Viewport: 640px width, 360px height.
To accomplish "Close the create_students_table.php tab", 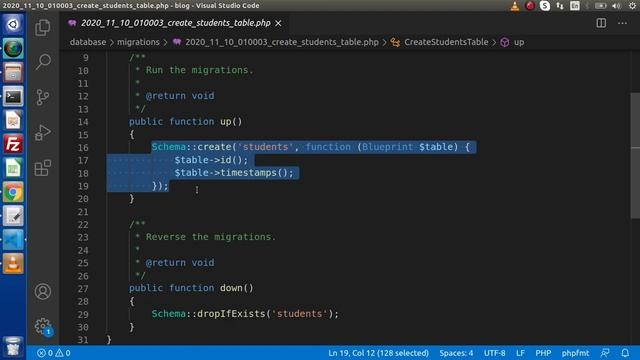I will pyautogui.click(x=278, y=23).
